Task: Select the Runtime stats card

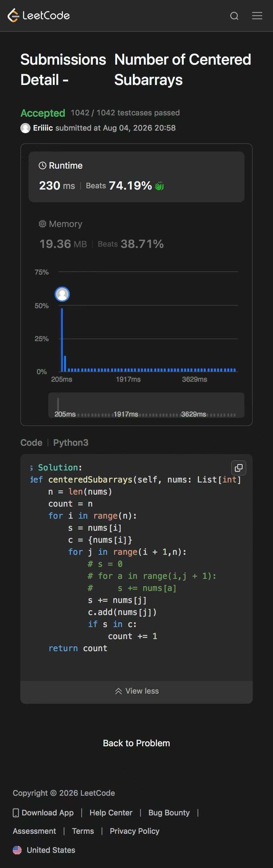Action: point(136,177)
